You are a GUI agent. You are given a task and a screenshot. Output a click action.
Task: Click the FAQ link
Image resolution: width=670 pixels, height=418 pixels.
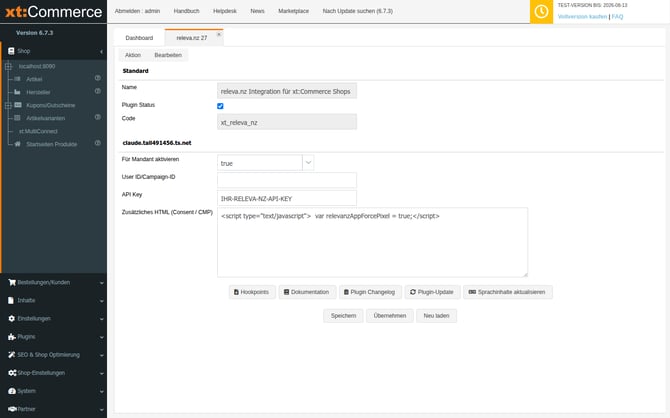tap(617, 17)
